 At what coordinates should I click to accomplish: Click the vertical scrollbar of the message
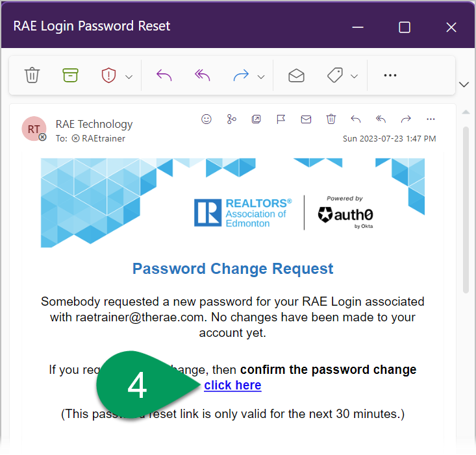click(x=465, y=208)
